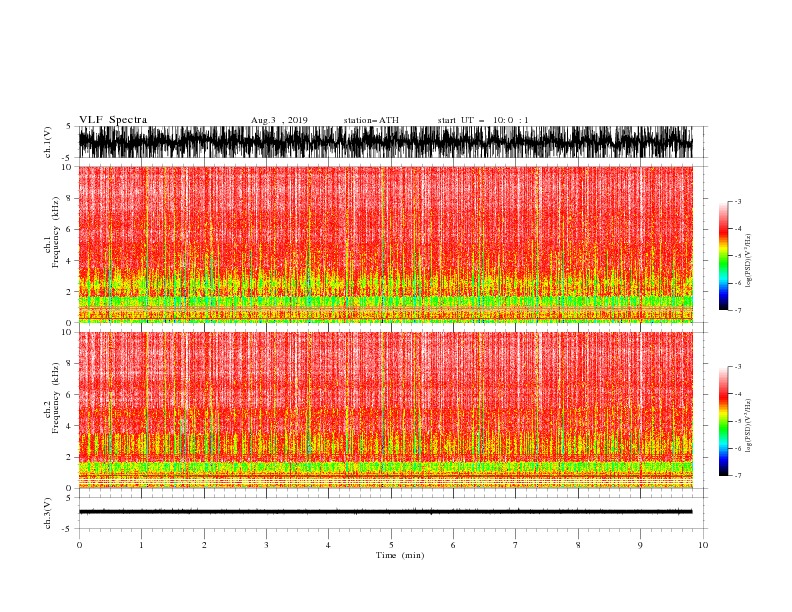Click the time axis tick label '8'
The image size is (792, 612).
tap(578, 545)
